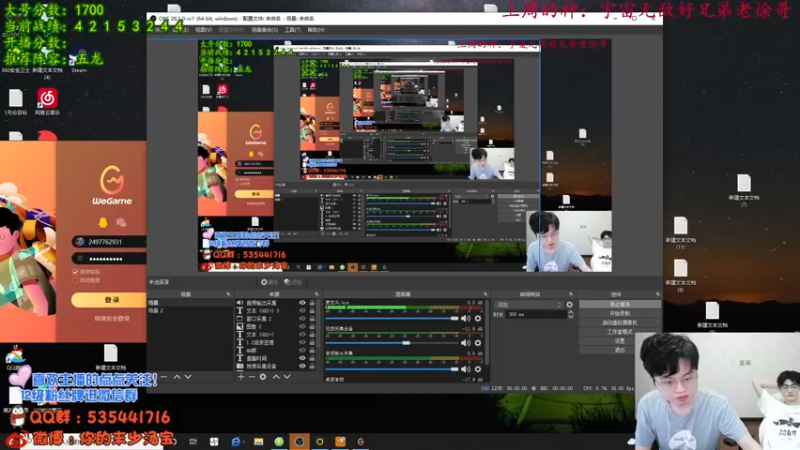Toggle WeGame auto login checkbox
800x450 pixels.
pyautogui.click(x=76, y=280)
